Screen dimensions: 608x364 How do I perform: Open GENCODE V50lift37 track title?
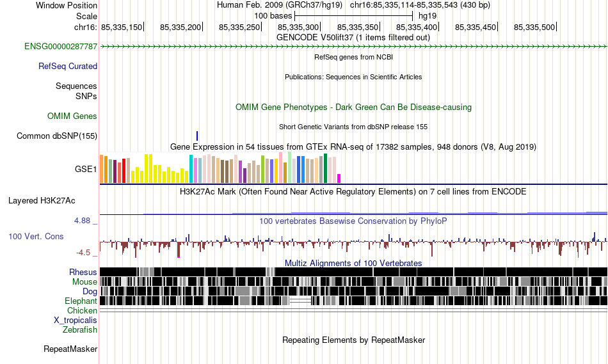[x=353, y=38]
